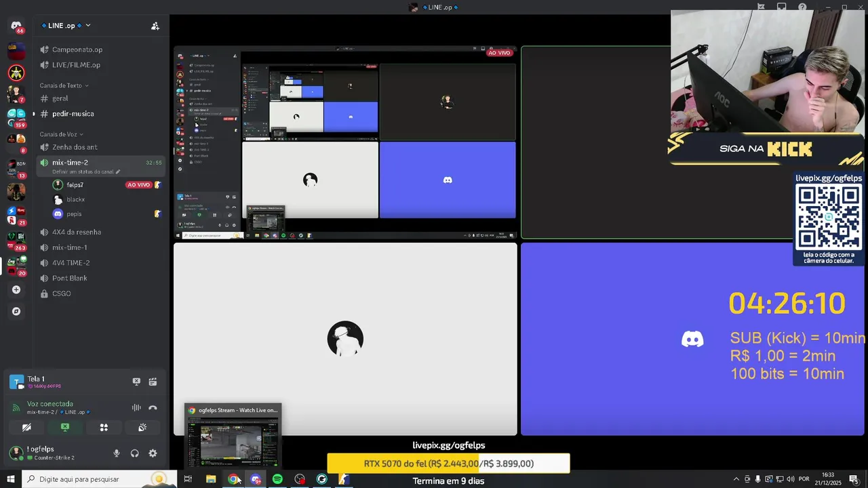This screenshot has height=488, width=868.
Task: Click the 'Voz conectada' connection status
Action: pyautogui.click(x=50, y=404)
